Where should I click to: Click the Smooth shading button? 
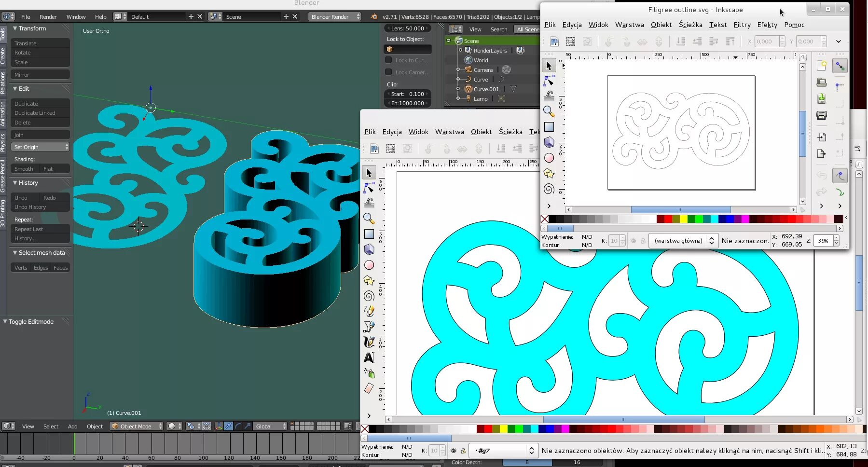click(25, 169)
